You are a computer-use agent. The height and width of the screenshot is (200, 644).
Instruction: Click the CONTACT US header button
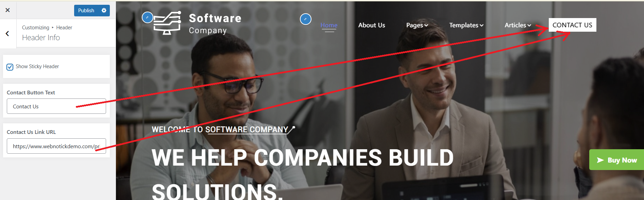(x=572, y=25)
